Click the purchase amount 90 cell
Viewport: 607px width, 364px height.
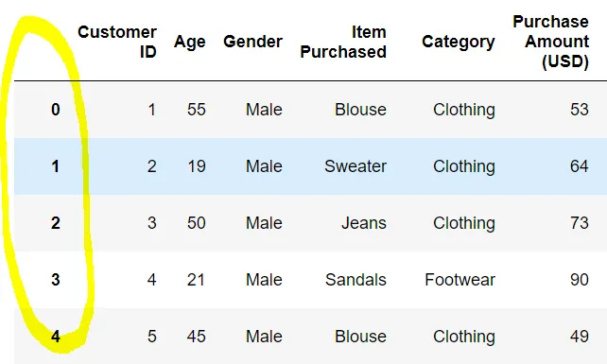tap(580, 280)
